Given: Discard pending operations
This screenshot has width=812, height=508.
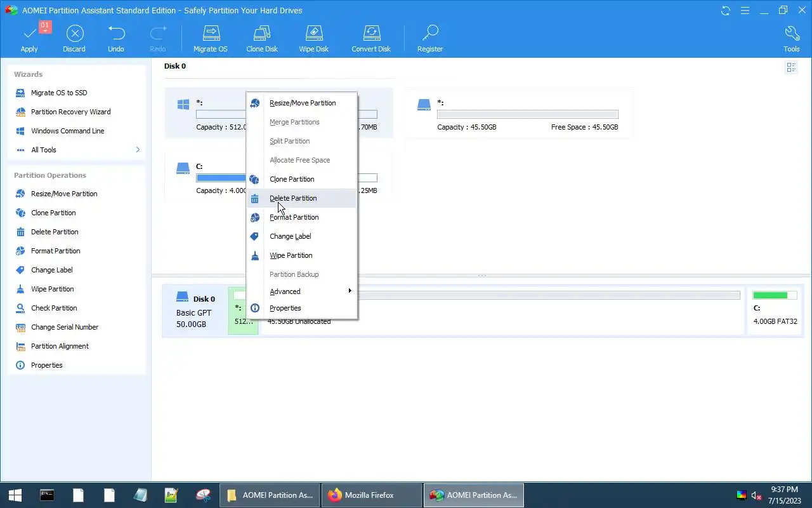Looking at the screenshot, I should point(74,39).
